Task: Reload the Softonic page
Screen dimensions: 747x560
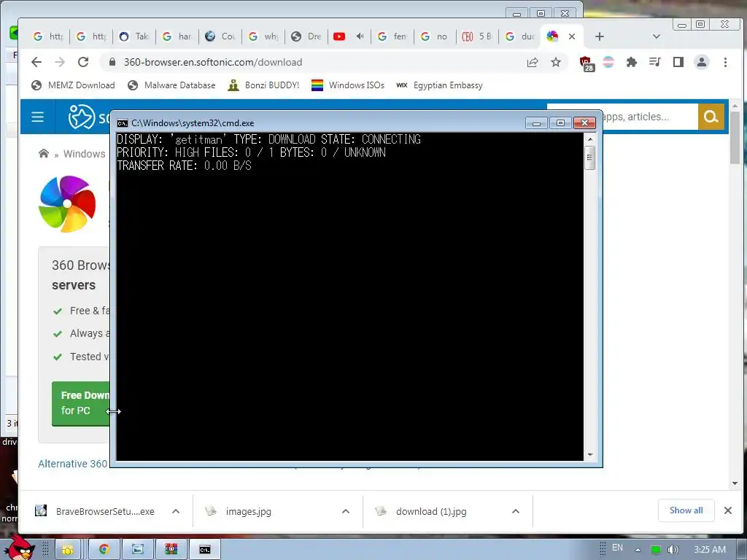Action: pos(83,62)
